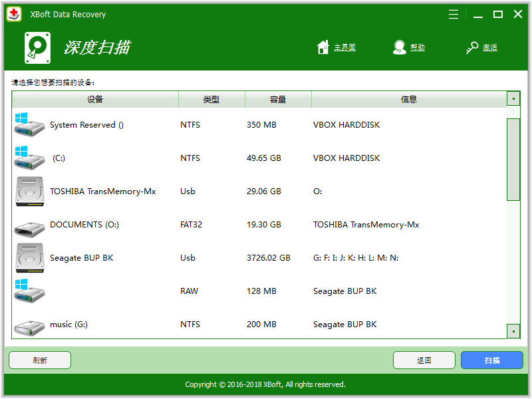Click '200 MB' capacity cell
Image resolution: width=532 pixels, height=399 pixels.
point(261,325)
